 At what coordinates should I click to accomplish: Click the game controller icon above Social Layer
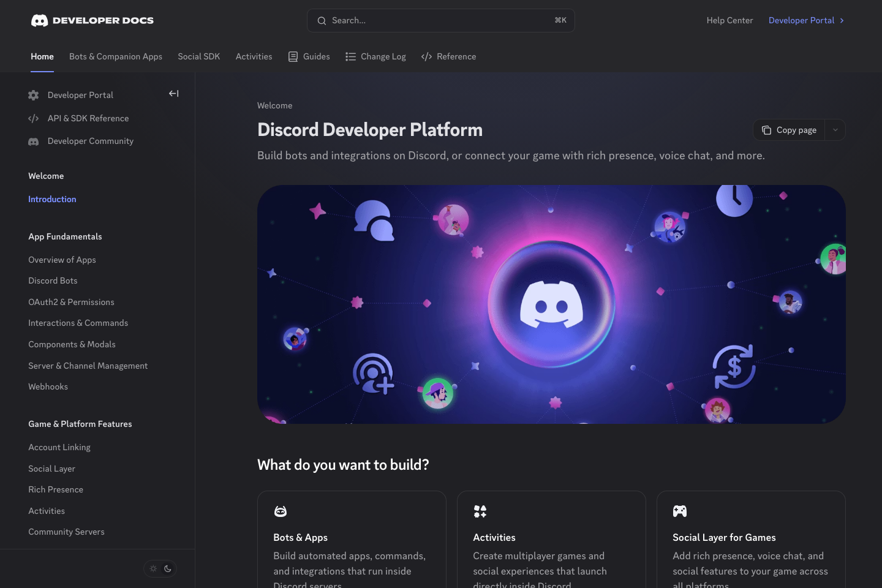tap(679, 511)
